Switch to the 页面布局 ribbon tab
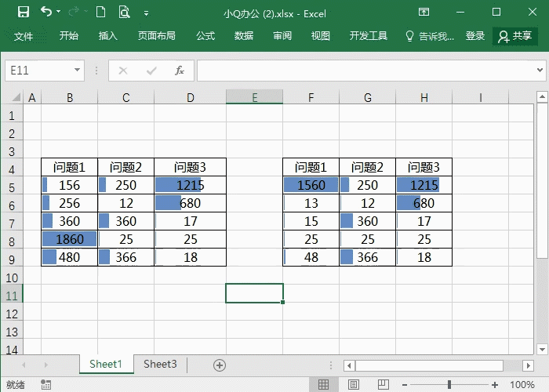This screenshot has height=392, width=549. pos(157,36)
